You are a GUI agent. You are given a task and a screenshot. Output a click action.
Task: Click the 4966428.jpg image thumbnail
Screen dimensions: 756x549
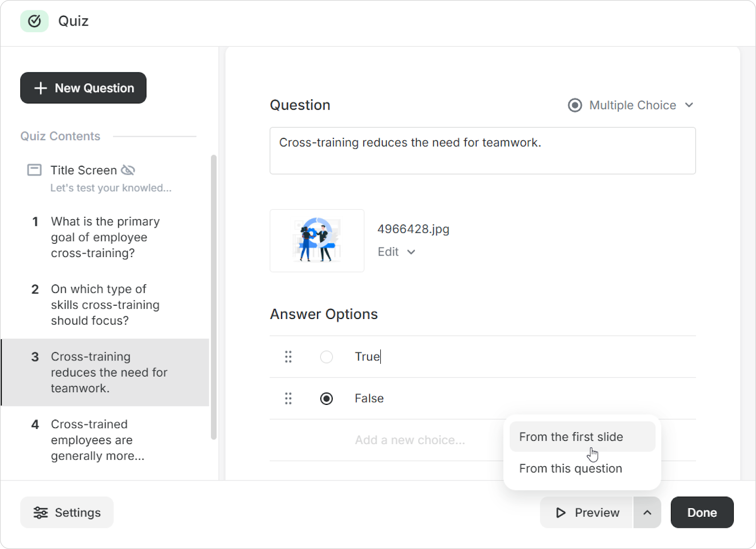pos(317,241)
